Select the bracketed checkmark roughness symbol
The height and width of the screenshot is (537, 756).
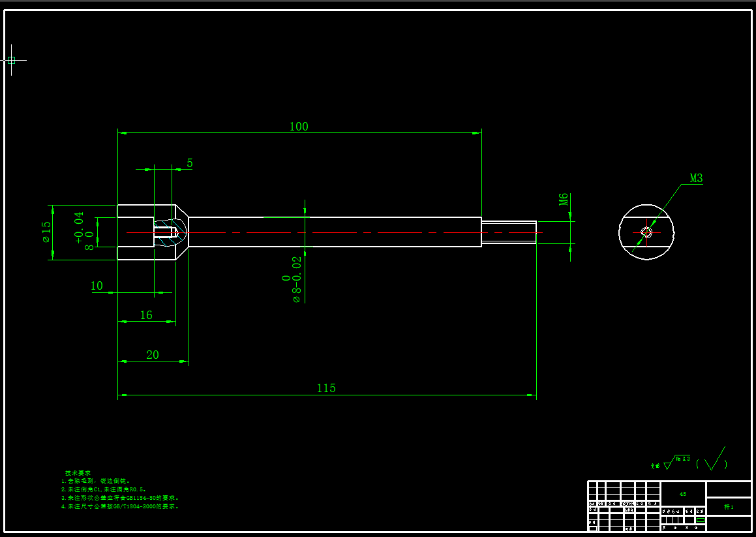pos(712,459)
